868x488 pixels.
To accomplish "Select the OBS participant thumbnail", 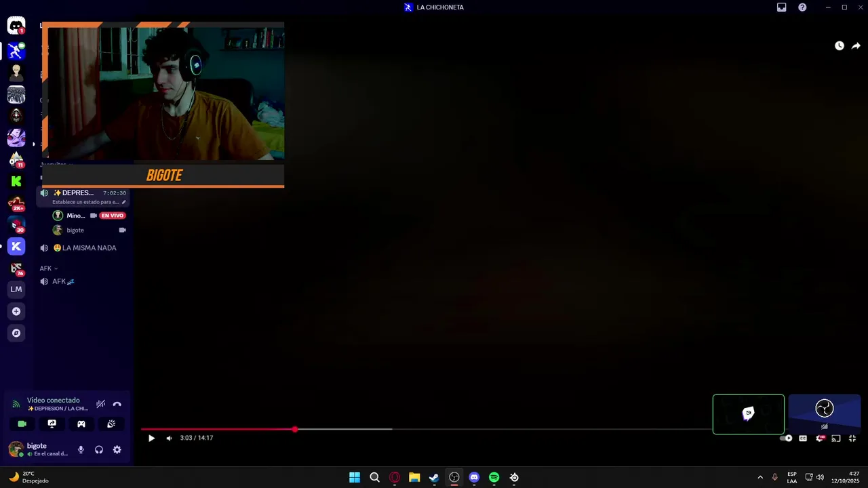I will [x=824, y=414].
